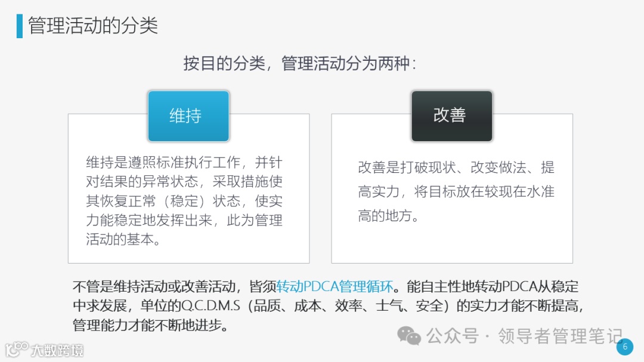Click the 公众号 领导者管理笔记 watermark text

(525, 336)
